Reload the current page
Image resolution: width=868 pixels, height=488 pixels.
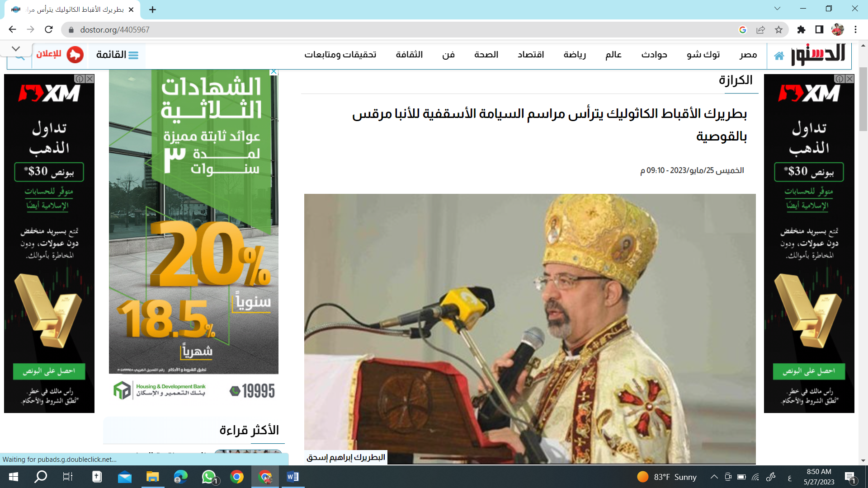point(49,29)
